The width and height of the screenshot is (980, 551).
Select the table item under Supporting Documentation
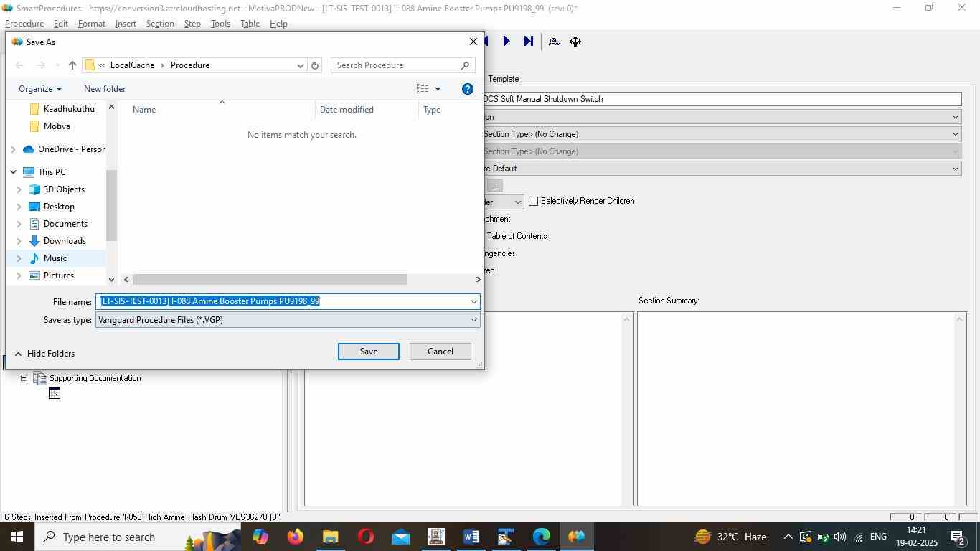(55, 393)
